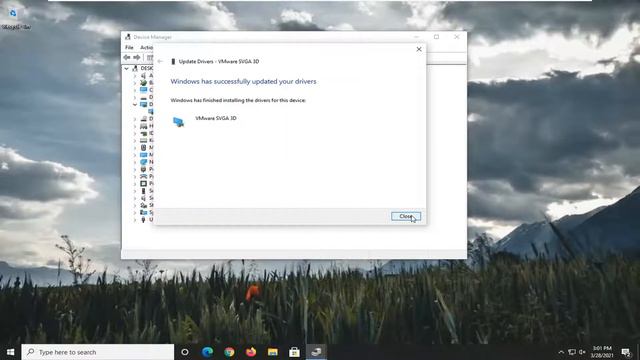The image size is (640, 360).
Task: Click the Back toolbar arrow in Device Manager
Action: pos(127,58)
